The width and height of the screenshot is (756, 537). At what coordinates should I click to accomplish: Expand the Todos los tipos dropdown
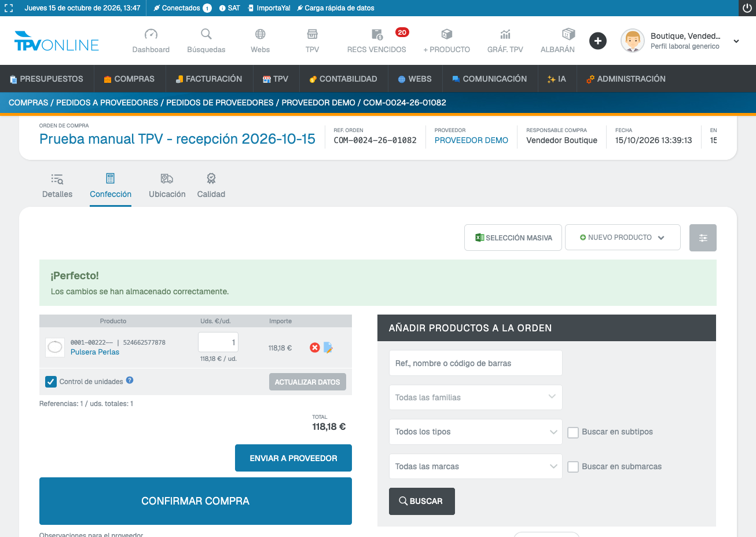[x=475, y=432]
